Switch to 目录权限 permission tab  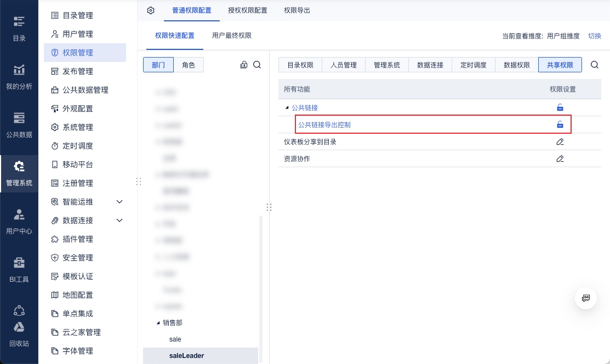pyautogui.click(x=300, y=65)
